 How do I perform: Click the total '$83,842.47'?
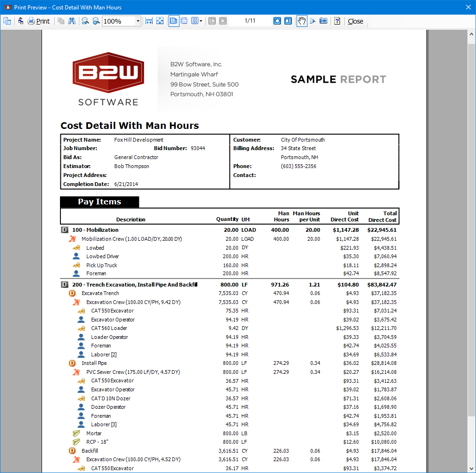382,285
